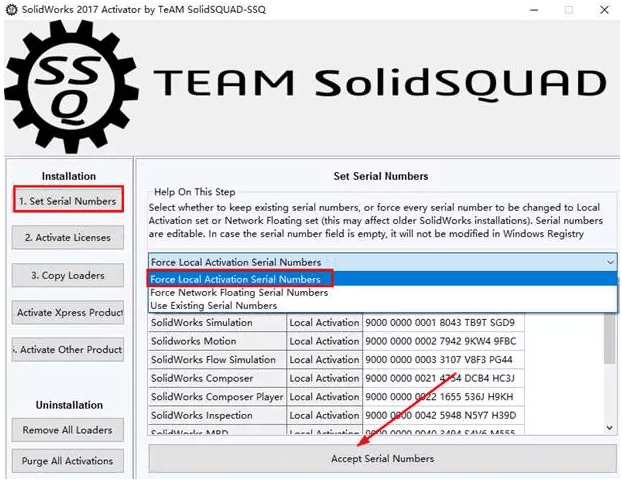
Task: Click the '1. Set Serial Numbers' button
Action: pyautogui.click(x=68, y=200)
